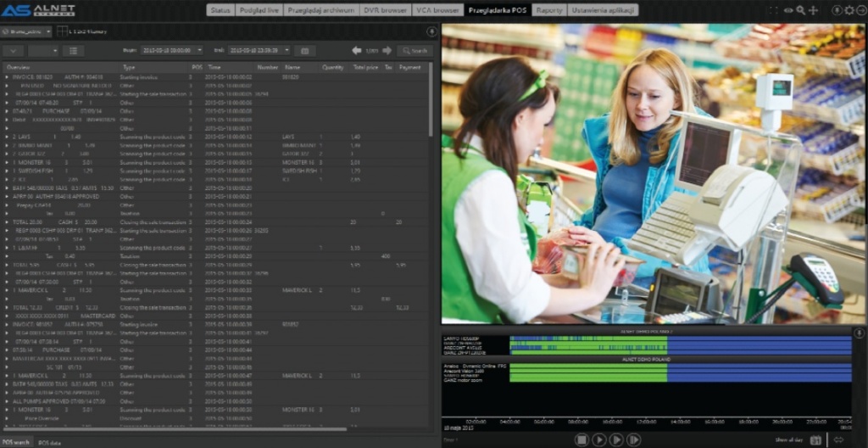Click the magnifier zoom icon in top toolbar
This screenshot has width=868, height=448.
[x=800, y=10]
